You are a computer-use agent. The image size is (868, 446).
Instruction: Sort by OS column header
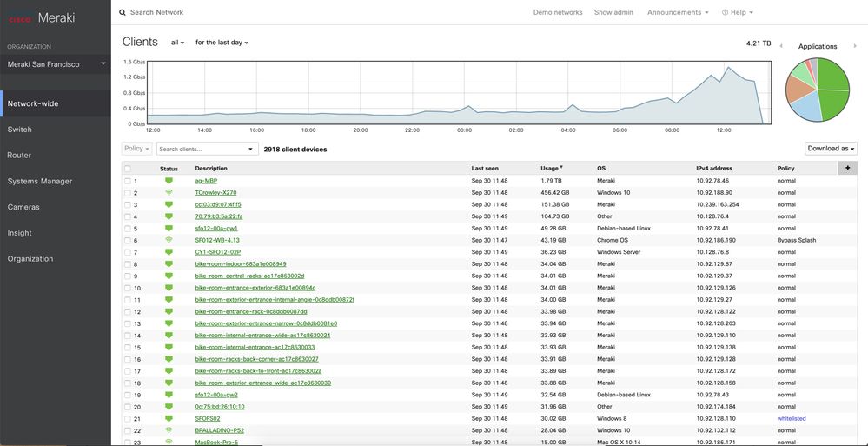click(x=600, y=168)
